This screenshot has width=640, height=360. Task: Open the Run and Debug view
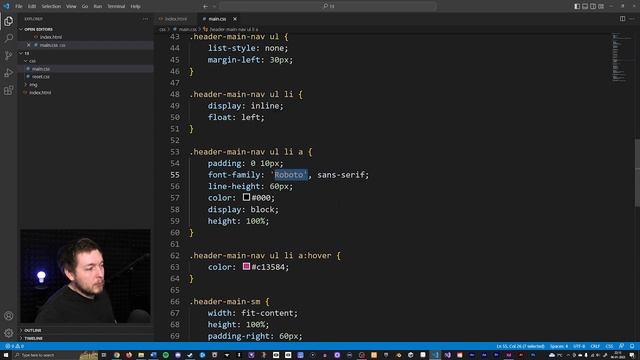point(9,73)
